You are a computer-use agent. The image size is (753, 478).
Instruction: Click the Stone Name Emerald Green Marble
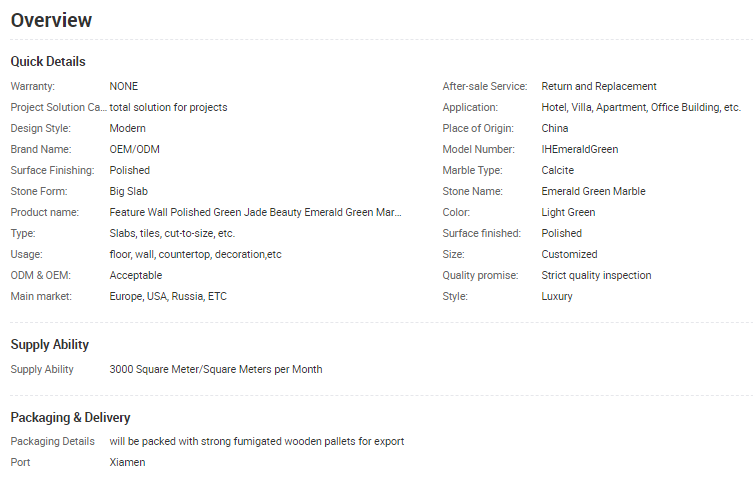click(x=593, y=191)
